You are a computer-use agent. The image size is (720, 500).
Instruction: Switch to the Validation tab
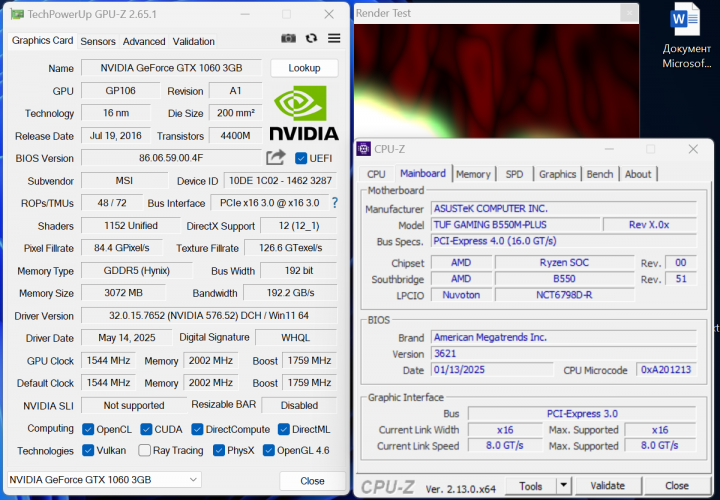click(x=193, y=41)
